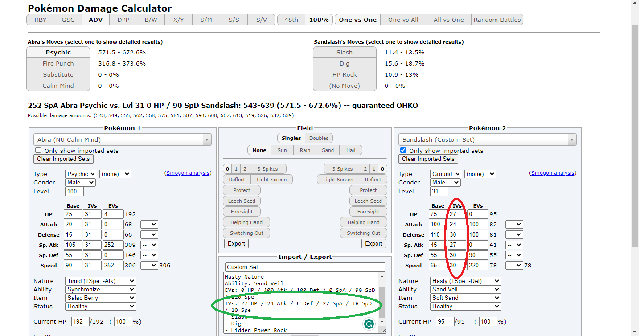
Task: Click the import text area scrollbar
Action: pyautogui.click(x=383, y=303)
